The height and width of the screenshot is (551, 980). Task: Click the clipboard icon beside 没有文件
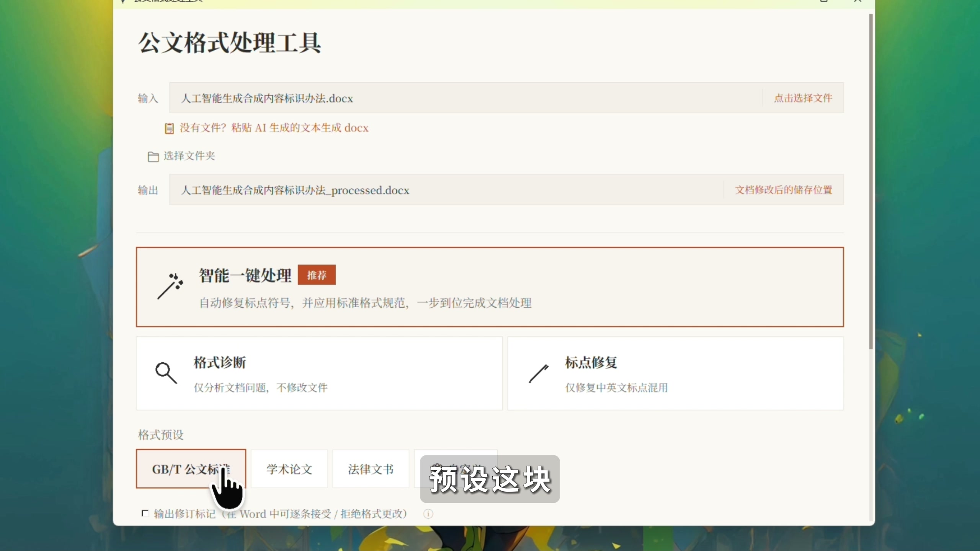tap(169, 128)
